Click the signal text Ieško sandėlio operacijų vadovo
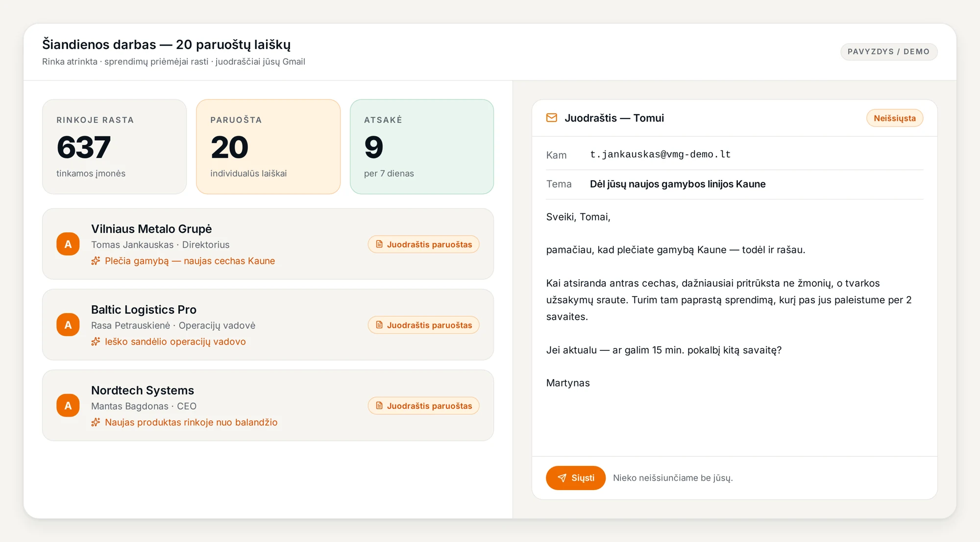 175,342
